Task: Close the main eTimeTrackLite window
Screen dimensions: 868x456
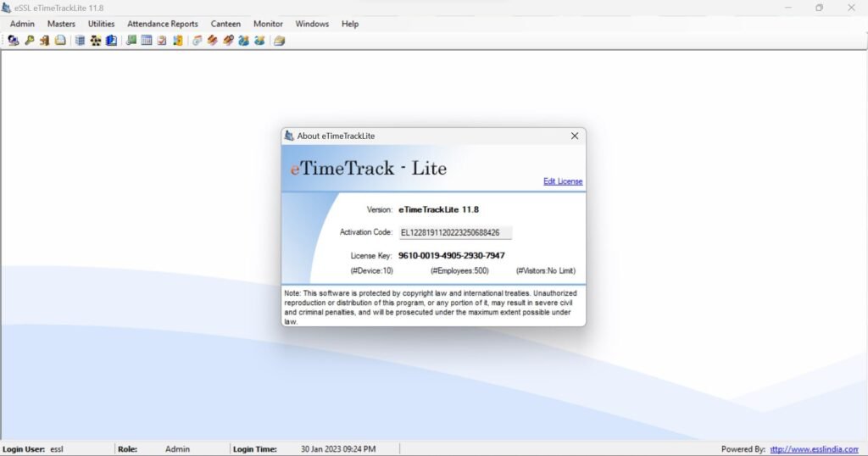Action: (851, 8)
